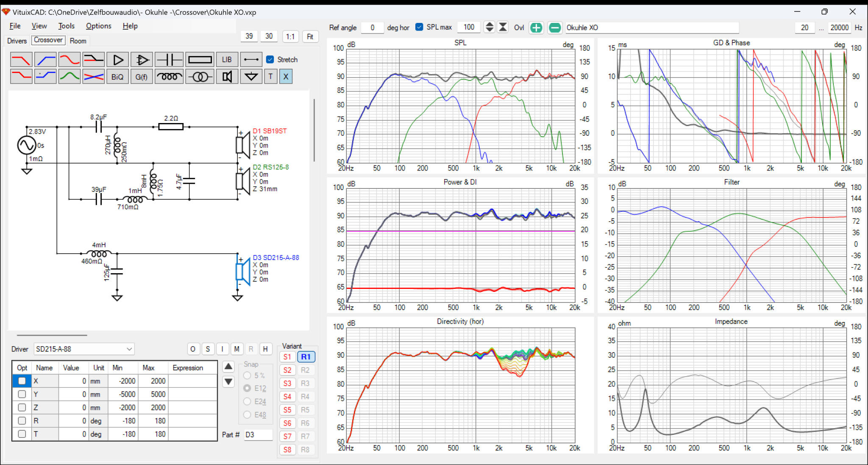868x465 pixels.
Task: Add a high-pass filter block (blue slope)
Action: (x=45, y=59)
